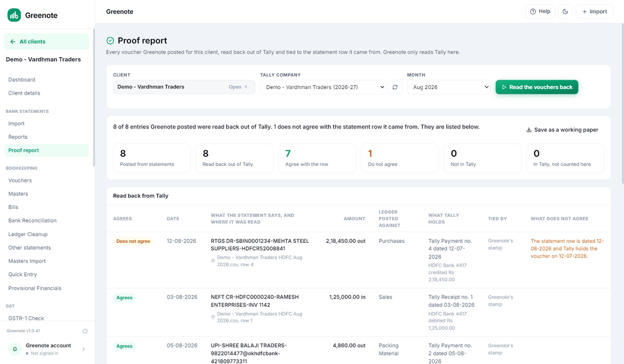624x364 pixels.
Task: Click amount 2,18,450.00 out
Action: tap(346, 241)
